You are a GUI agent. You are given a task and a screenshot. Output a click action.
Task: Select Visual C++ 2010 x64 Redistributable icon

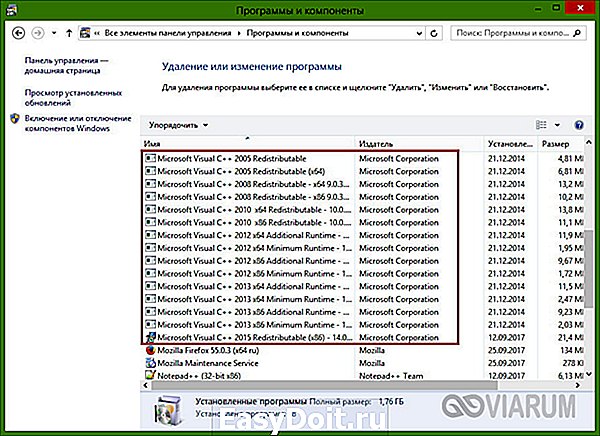pos(150,210)
